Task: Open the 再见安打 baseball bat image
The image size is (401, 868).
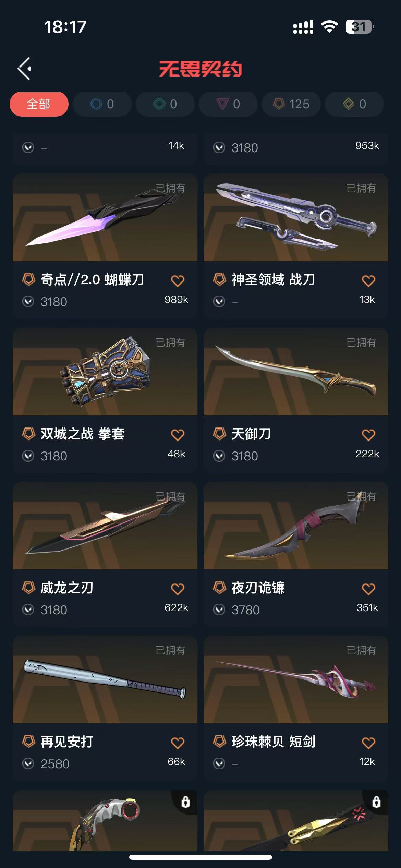Action: [105, 680]
